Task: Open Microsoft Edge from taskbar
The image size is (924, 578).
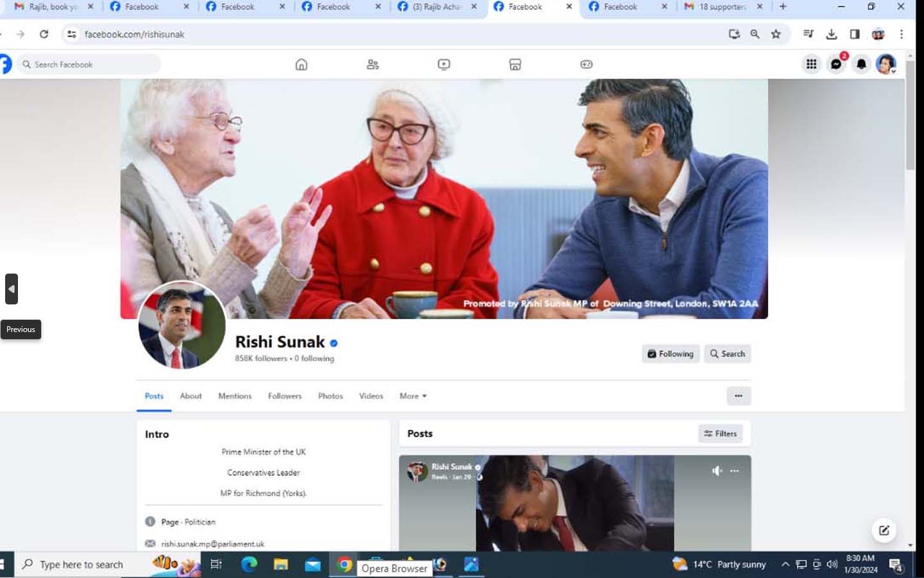Action: click(249, 565)
